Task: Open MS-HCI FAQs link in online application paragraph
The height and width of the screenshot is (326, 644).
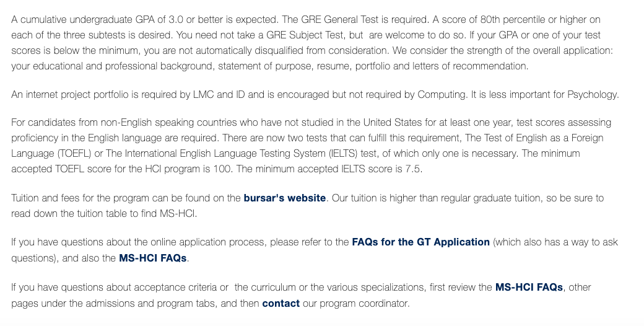Action: pyautogui.click(x=152, y=258)
